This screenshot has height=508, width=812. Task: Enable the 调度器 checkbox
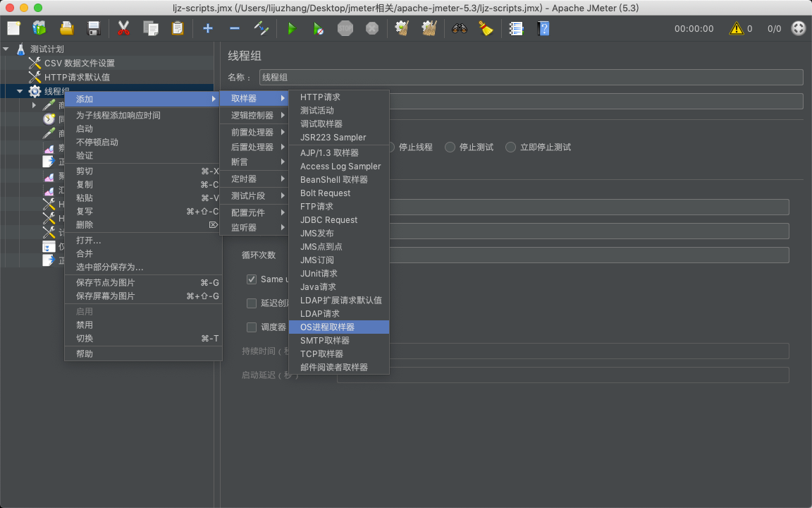[252, 327]
